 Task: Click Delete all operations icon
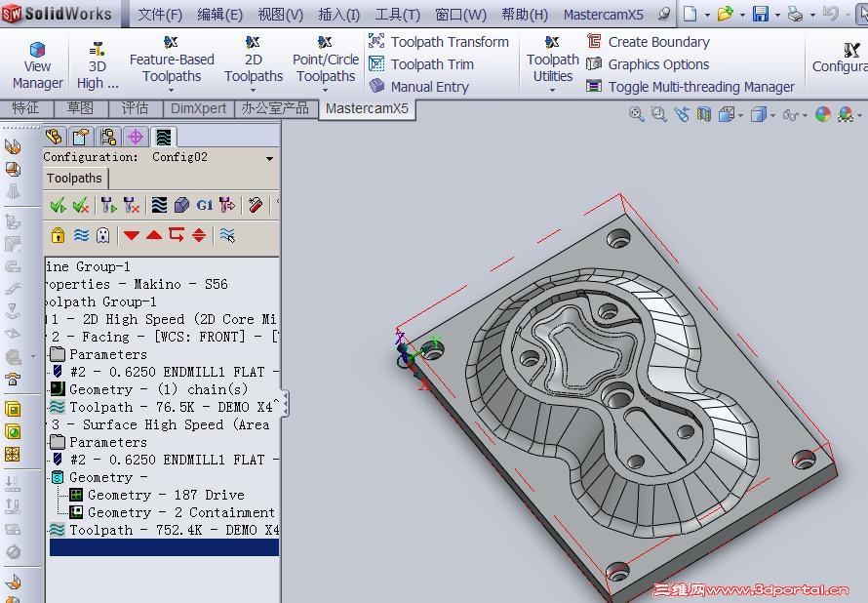(x=256, y=206)
